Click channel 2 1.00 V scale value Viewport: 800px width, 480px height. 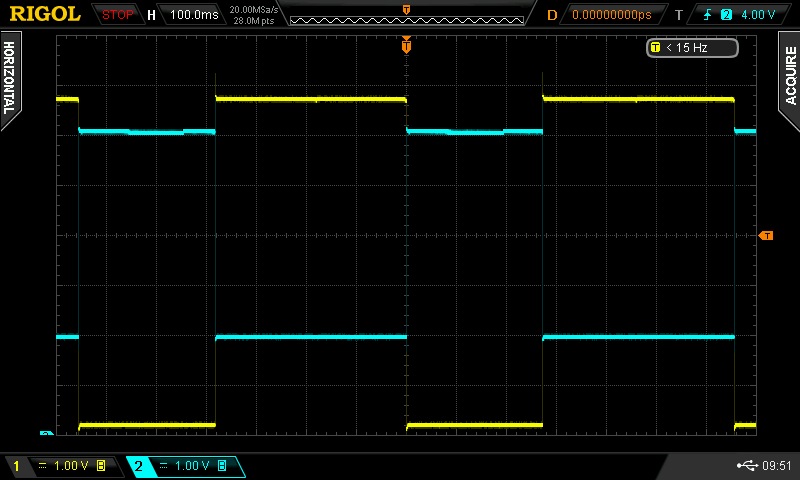click(190, 466)
